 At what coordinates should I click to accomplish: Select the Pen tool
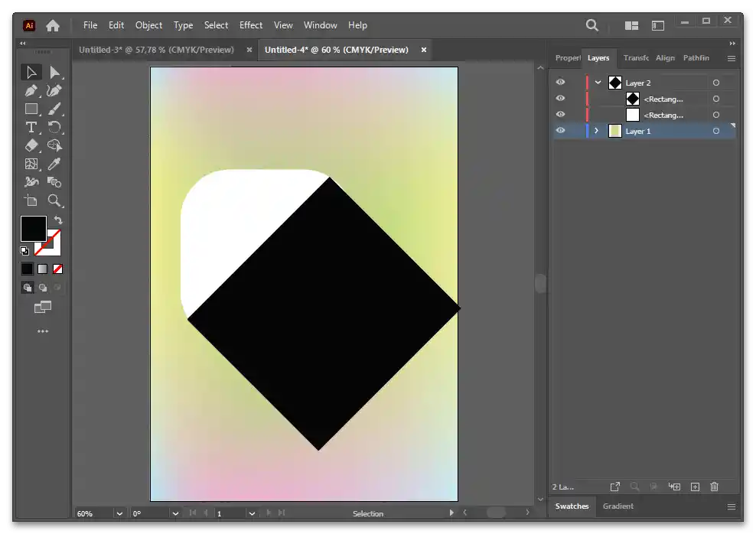[x=31, y=91]
